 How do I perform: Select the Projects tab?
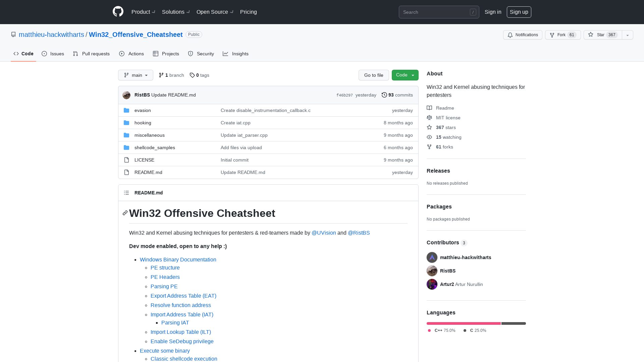point(166,54)
